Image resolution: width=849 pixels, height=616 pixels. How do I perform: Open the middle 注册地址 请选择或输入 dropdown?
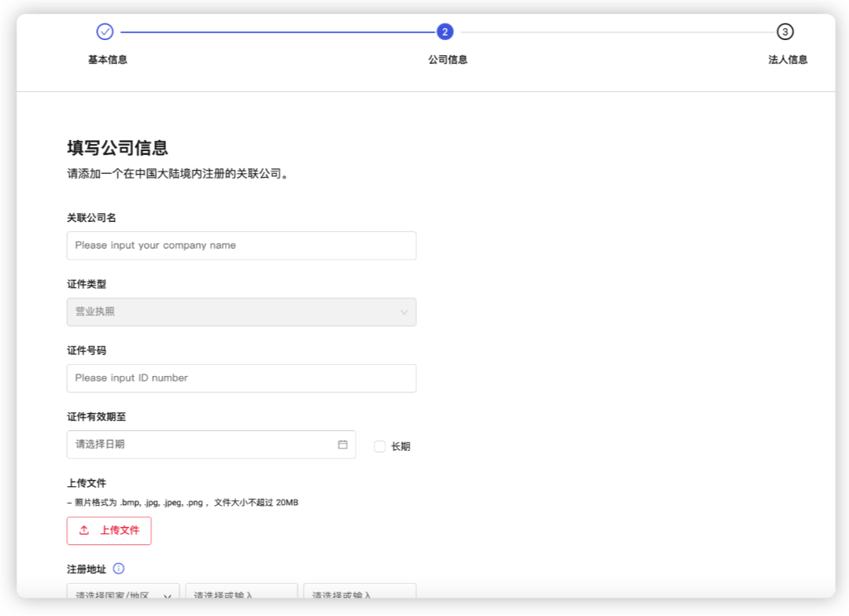[x=241, y=592]
